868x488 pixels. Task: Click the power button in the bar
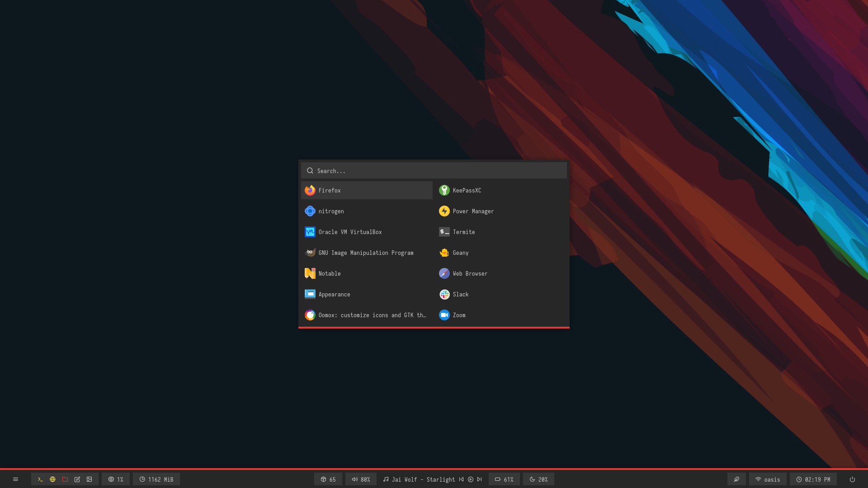(x=852, y=479)
